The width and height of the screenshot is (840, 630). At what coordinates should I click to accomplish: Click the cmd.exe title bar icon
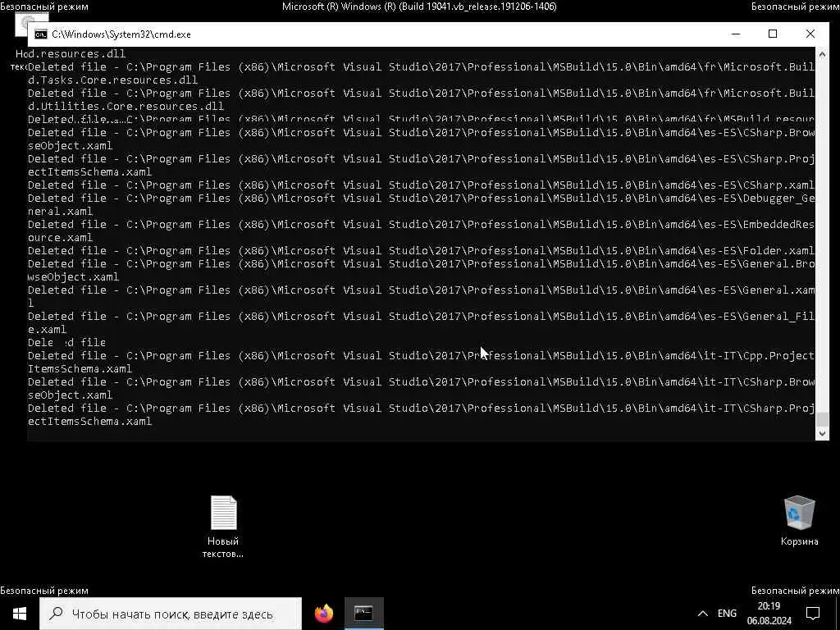[41, 34]
